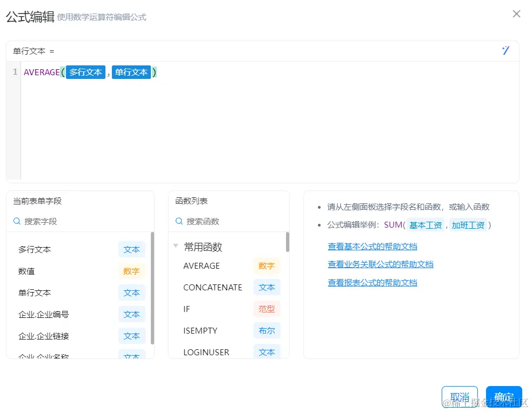532x412 pixels.
Task: Select the AVERAGE function
Action: click(x=202, y=265)
